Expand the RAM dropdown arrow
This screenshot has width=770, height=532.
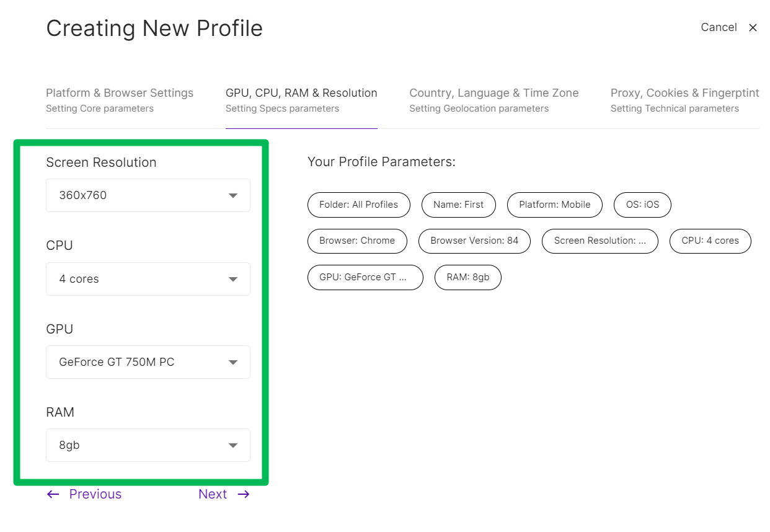pos(233,445)
